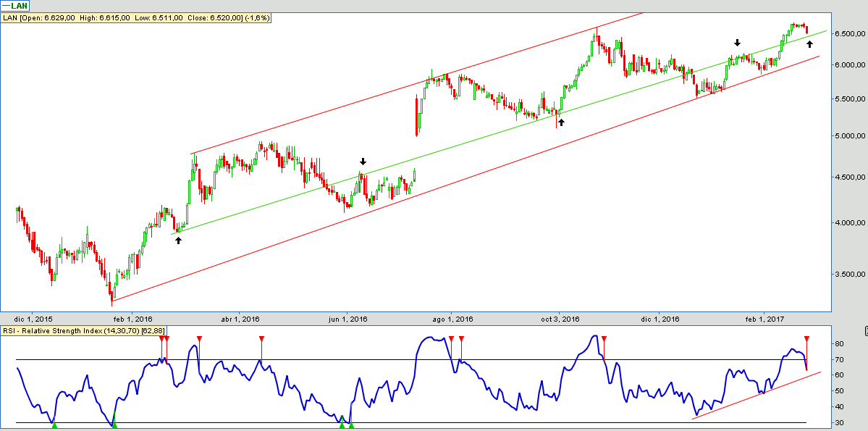868x431 pixels.
Task: Click the rightmost red RSI sell triangle
Action: point(806,339)
